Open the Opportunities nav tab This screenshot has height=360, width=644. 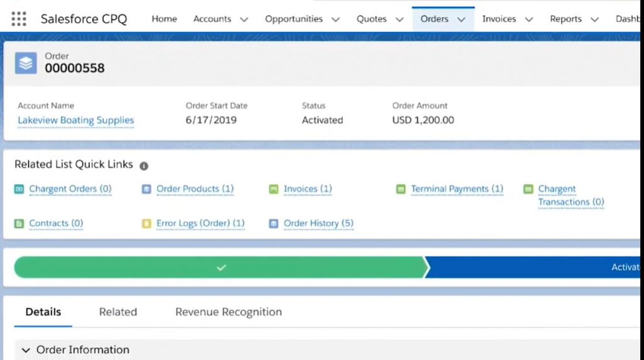pyautogui.click(x=294, y=19)
